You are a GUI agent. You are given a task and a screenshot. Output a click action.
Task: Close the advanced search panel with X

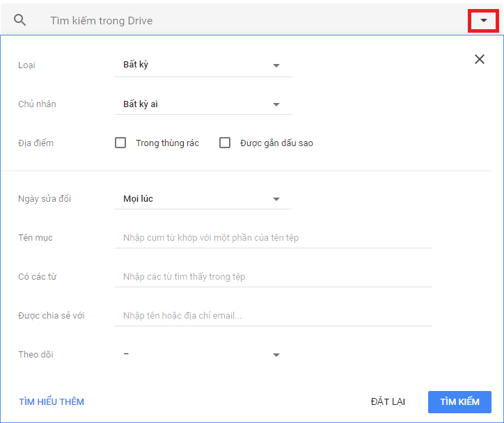tap(479, 59)
